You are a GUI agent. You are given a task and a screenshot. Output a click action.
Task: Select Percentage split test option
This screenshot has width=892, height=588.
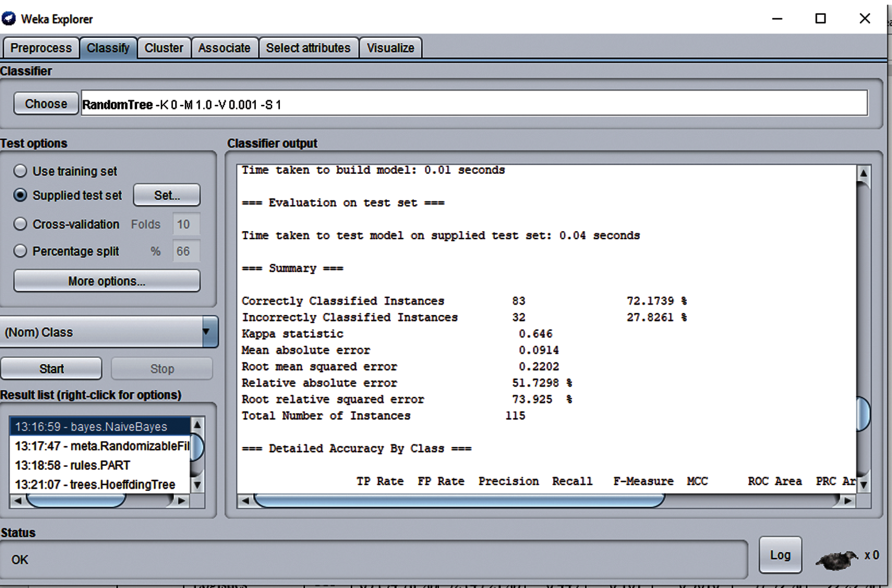pyautogui.click(x=20, y=251)
